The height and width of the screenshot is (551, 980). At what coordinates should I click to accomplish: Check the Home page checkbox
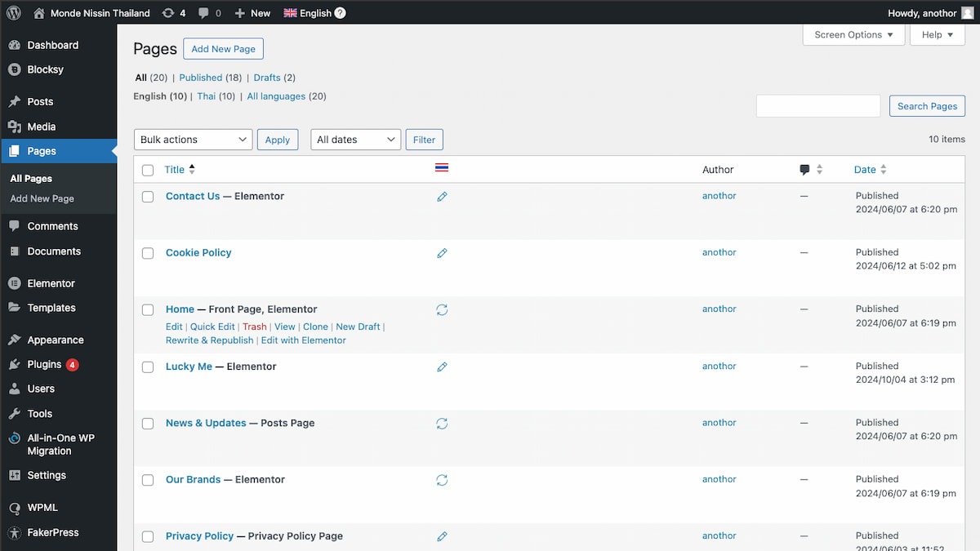(x=148, y=310)
